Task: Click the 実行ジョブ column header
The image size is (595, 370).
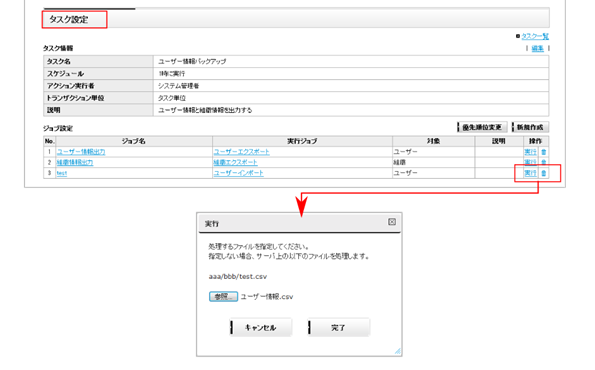Action: pos(302,141)
